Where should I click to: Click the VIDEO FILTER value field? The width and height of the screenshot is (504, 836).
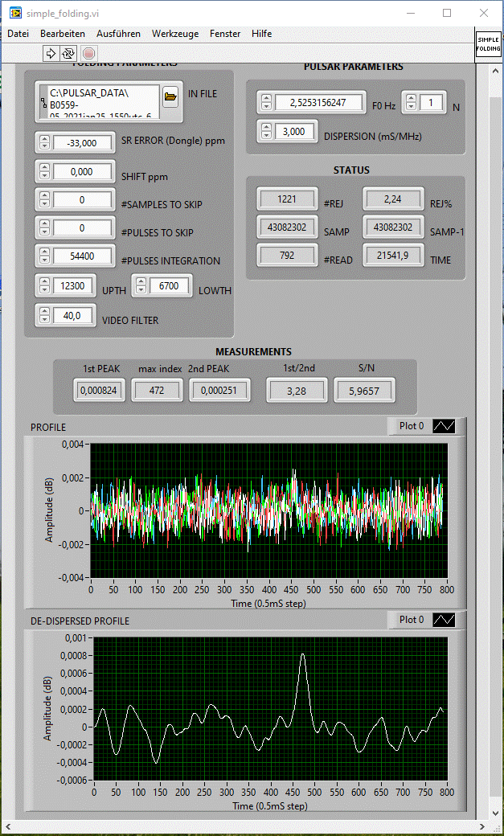pos(73,316)
